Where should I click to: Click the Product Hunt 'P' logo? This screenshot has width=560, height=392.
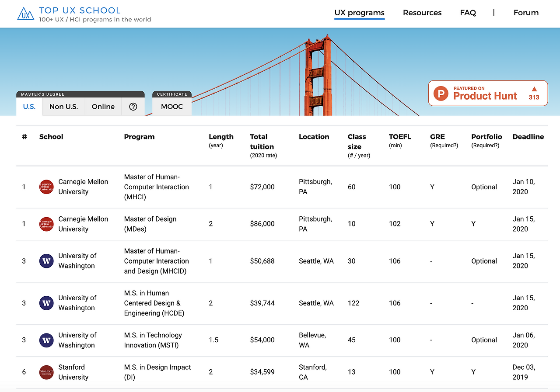point(441,93)
